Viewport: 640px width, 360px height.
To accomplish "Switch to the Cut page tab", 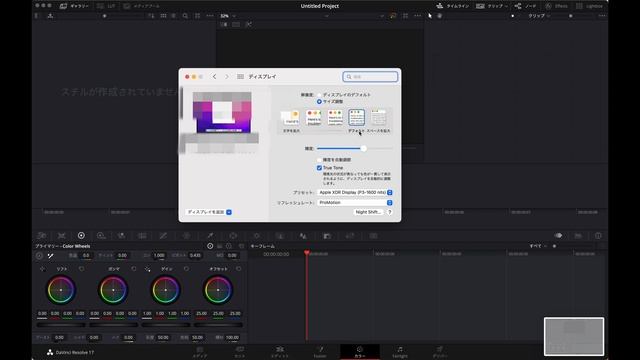I will tap(240, 352).
